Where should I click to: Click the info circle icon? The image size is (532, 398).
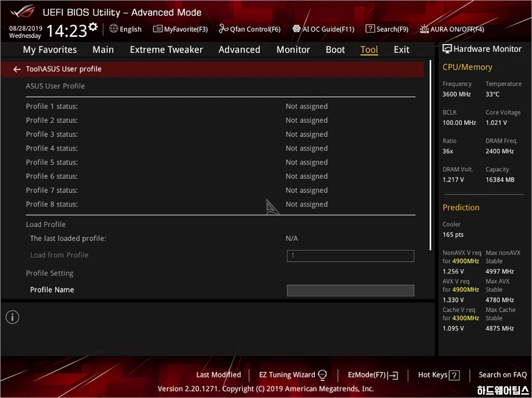click(x=12, y=318)
